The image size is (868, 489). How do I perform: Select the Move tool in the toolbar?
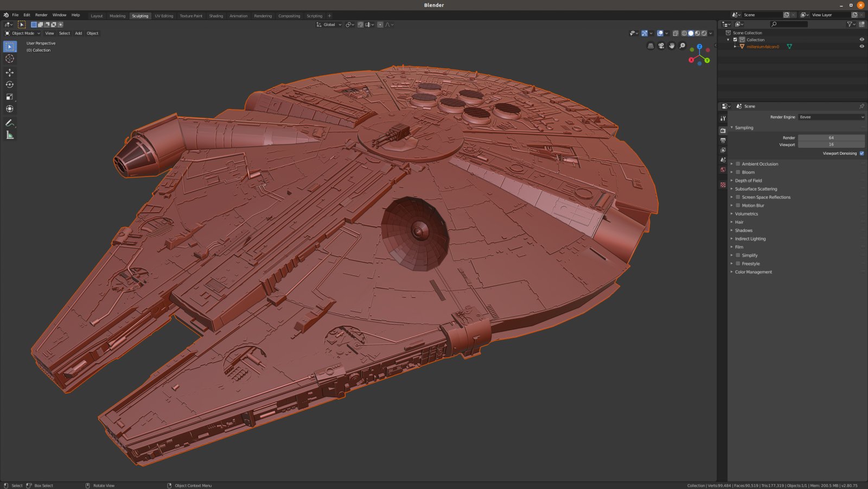coord(10,72)
